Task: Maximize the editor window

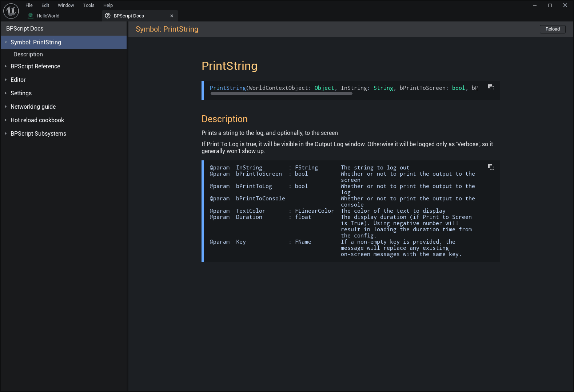Action: 550,5
